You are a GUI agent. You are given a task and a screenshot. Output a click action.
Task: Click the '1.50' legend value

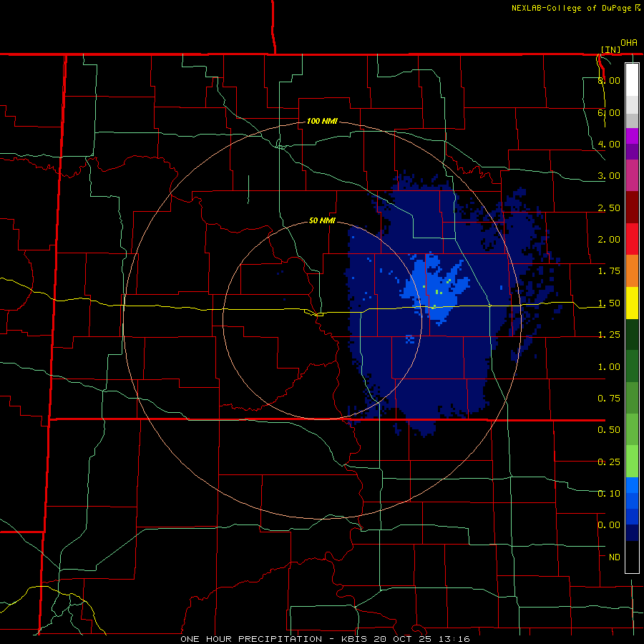tap(609, 303)
